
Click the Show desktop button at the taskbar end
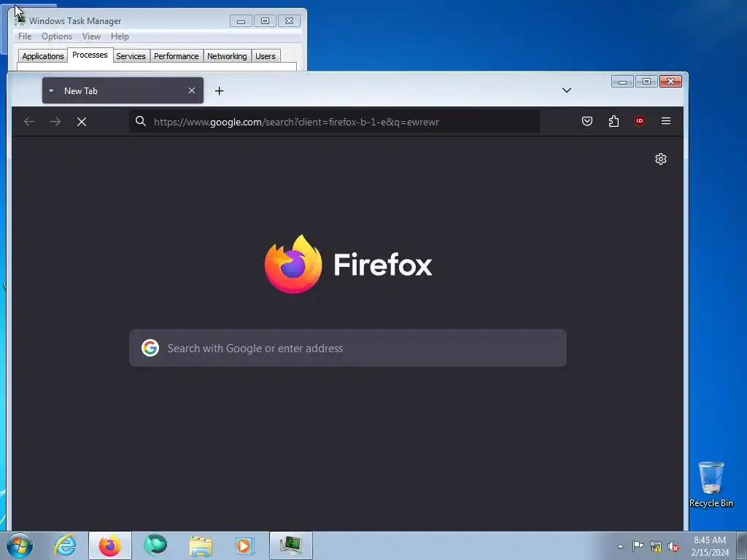(x=742, y=545)
